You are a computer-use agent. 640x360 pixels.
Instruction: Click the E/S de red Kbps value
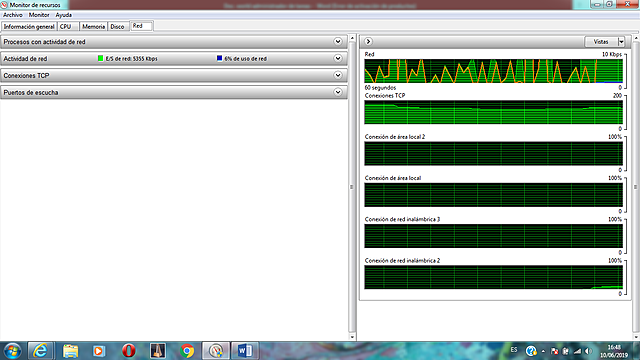click(131, 59)
